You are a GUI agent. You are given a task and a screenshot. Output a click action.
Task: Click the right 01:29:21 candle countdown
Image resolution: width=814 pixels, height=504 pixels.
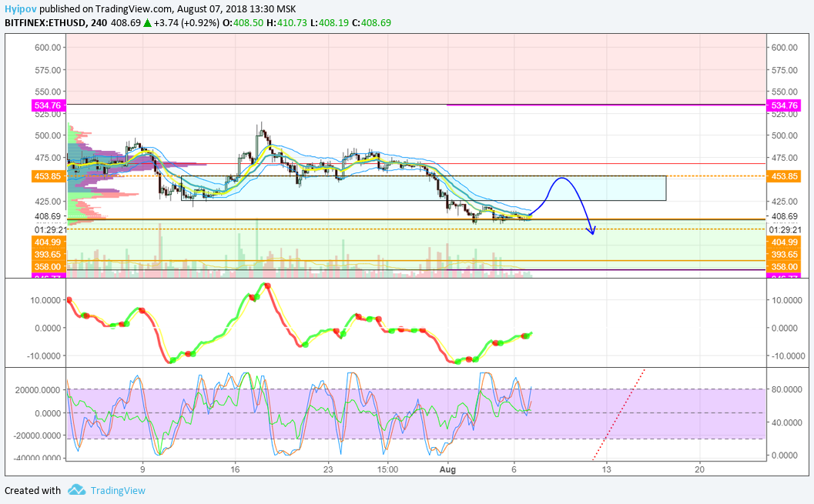click(x=785, y=230)
